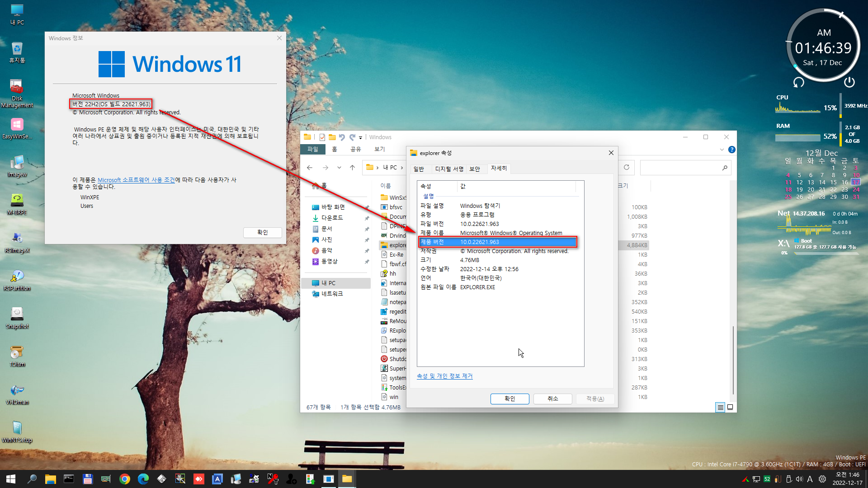Viewport: 868px width, 488px height.
Task: Open the 파일 ribbon tab in Explorer
Action: (313, 149)
